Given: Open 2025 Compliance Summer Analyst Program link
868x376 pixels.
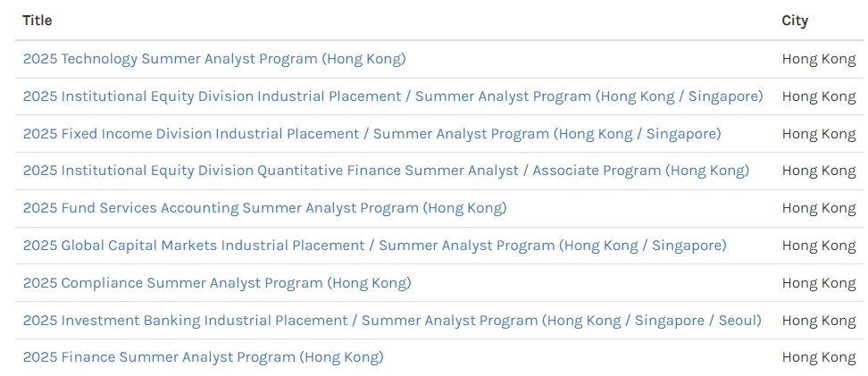Looking at the screenshot, I should point(217,283).
